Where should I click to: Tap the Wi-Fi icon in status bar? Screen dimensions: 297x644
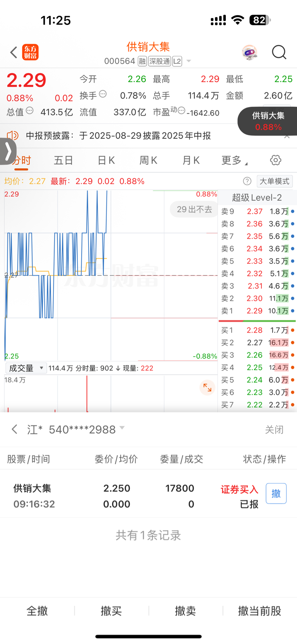coord(238,20)
